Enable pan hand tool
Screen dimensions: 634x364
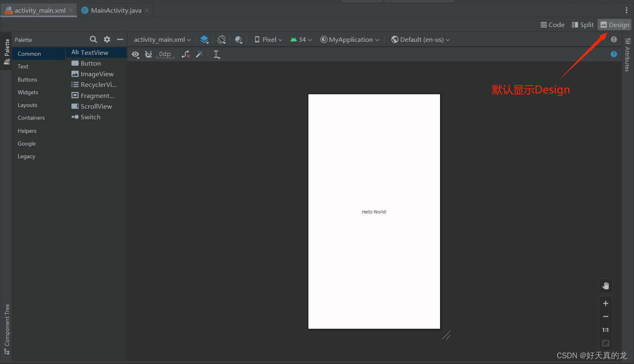click(x=606, y=286)
